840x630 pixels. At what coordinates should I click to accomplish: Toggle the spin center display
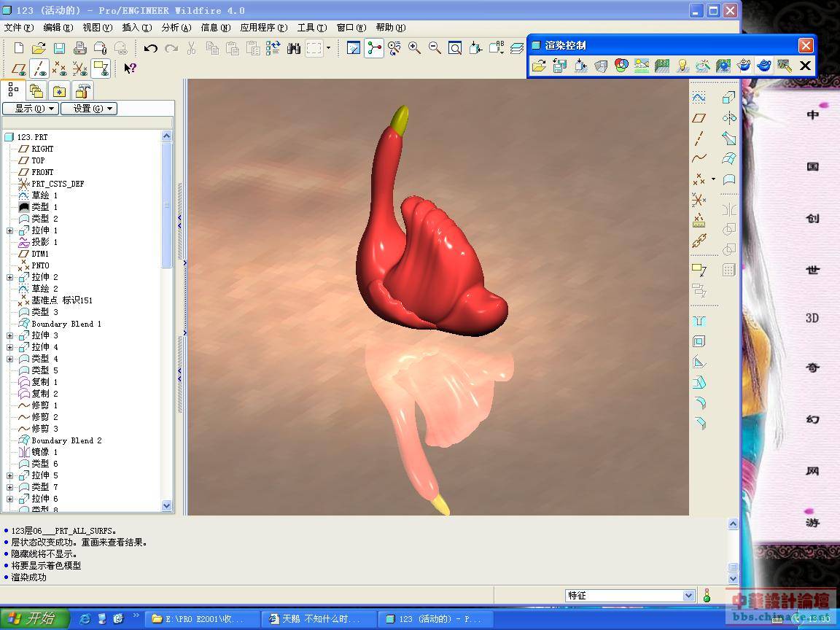click(x=374, y=48)
